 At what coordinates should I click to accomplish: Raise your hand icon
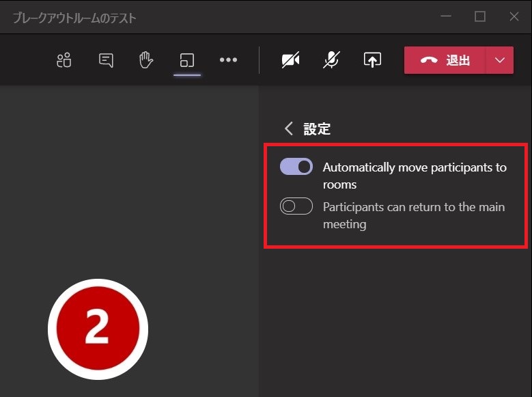[146, 59]
